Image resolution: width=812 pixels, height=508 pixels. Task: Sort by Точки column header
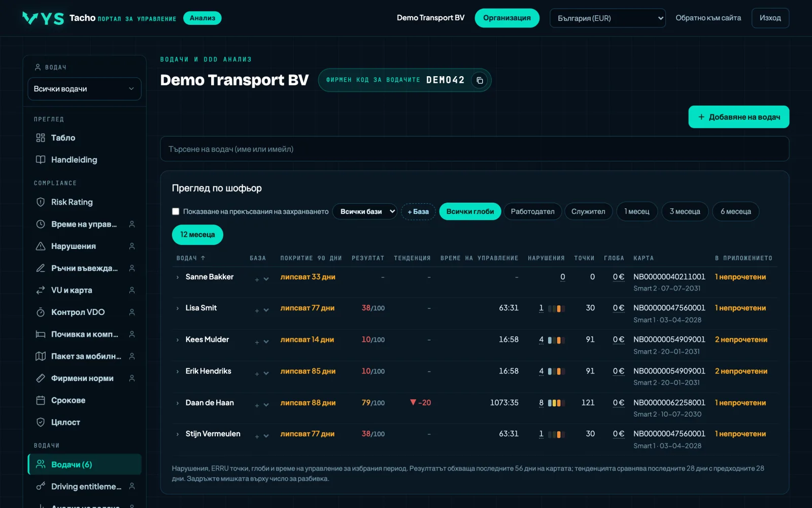point(584,258)
